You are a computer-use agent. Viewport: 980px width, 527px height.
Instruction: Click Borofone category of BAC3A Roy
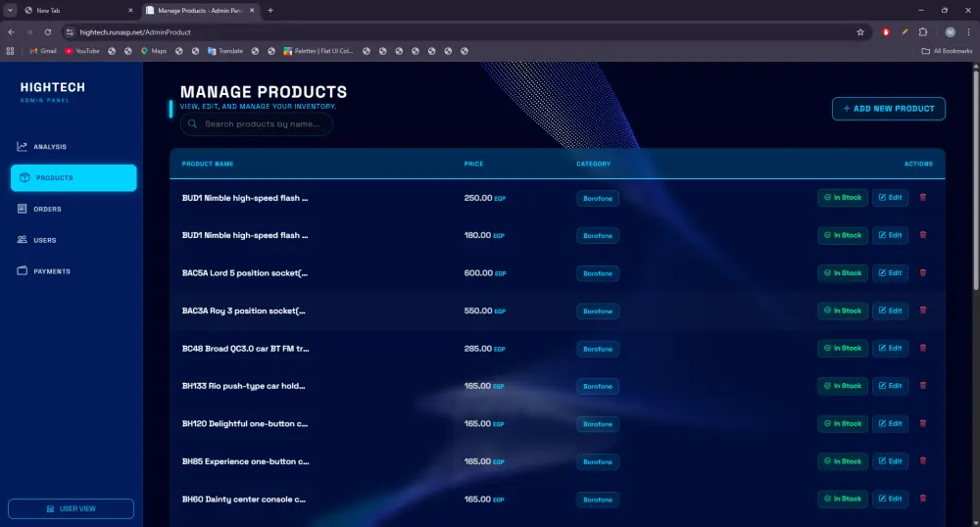(x=598, y=311)
